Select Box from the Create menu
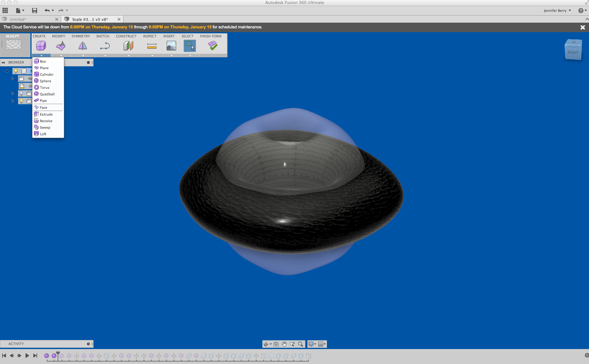 (x=48, y=61)
